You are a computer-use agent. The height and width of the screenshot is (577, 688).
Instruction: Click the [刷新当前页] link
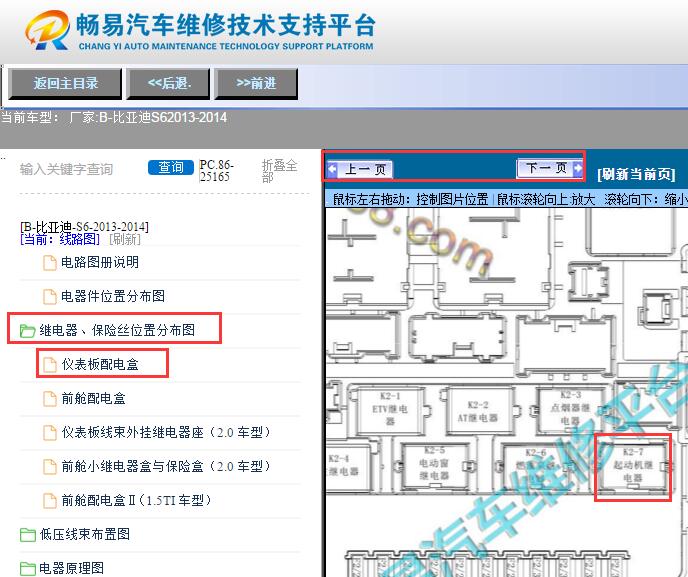636,175
